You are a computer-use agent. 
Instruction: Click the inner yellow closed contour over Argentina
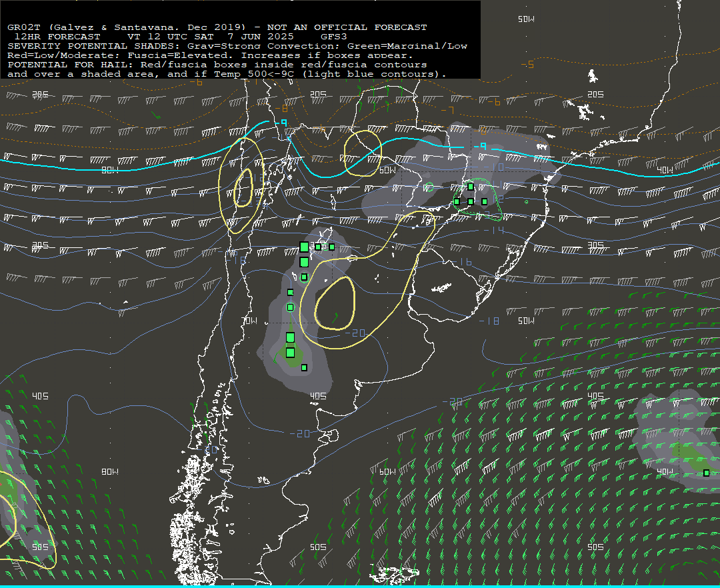(335, 303)
